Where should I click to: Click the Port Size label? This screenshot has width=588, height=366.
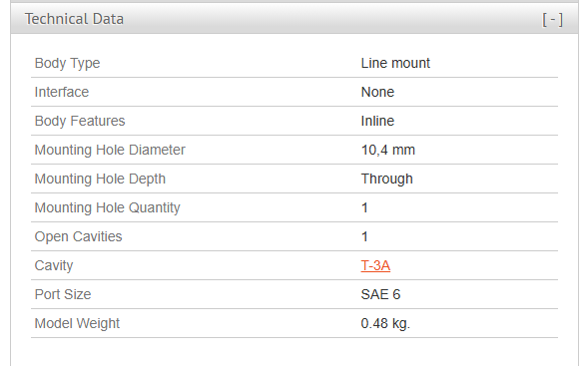click(63, 294)
